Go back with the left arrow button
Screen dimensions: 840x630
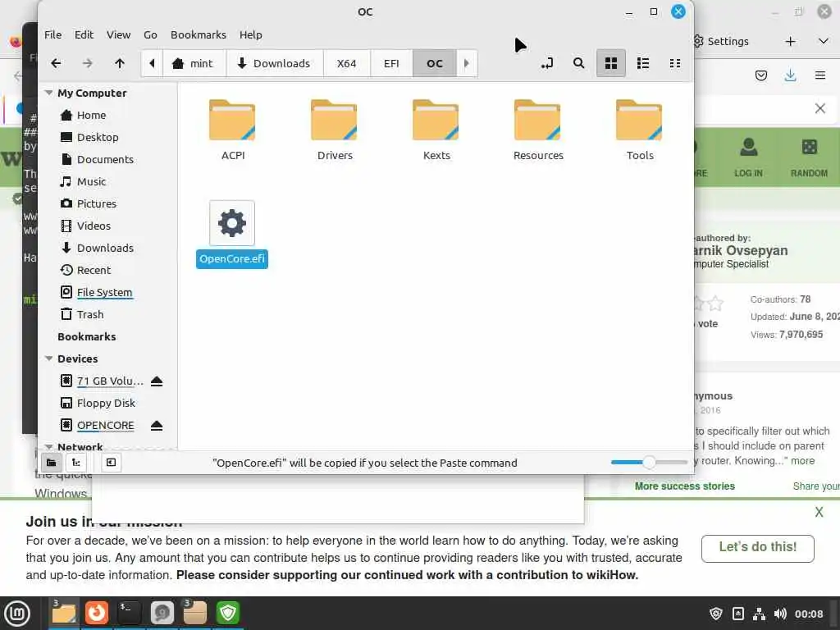pyautogui.click(x=56, y=63)
